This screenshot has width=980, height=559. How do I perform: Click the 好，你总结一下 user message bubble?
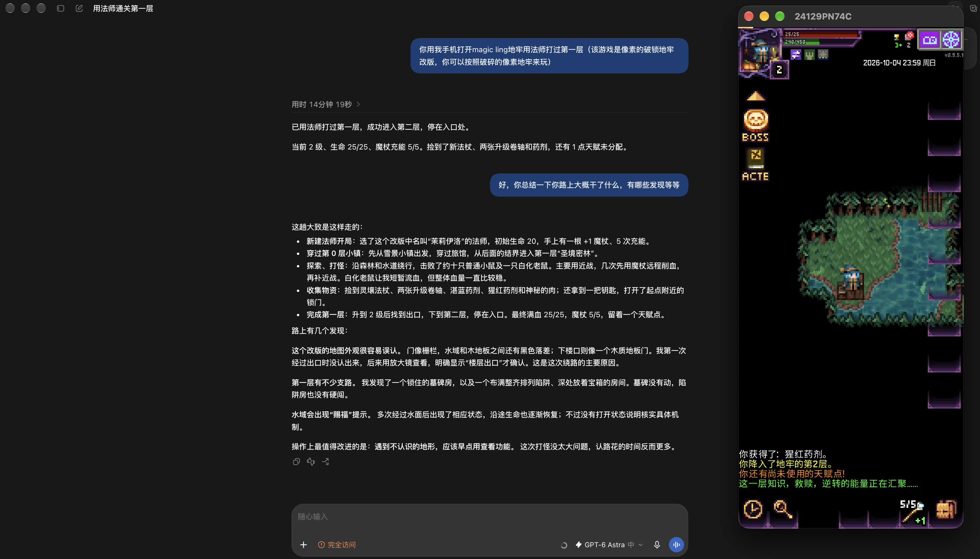coord(589,185)
